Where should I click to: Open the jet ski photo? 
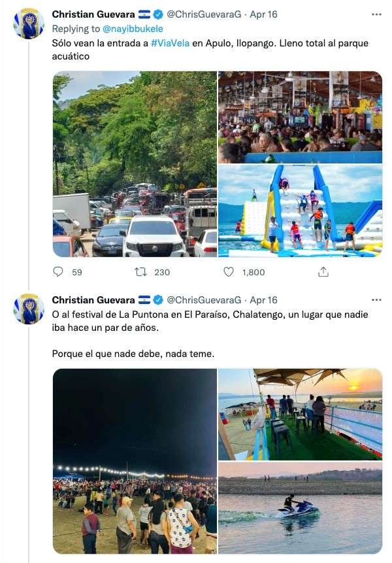[x=300, y=508]
